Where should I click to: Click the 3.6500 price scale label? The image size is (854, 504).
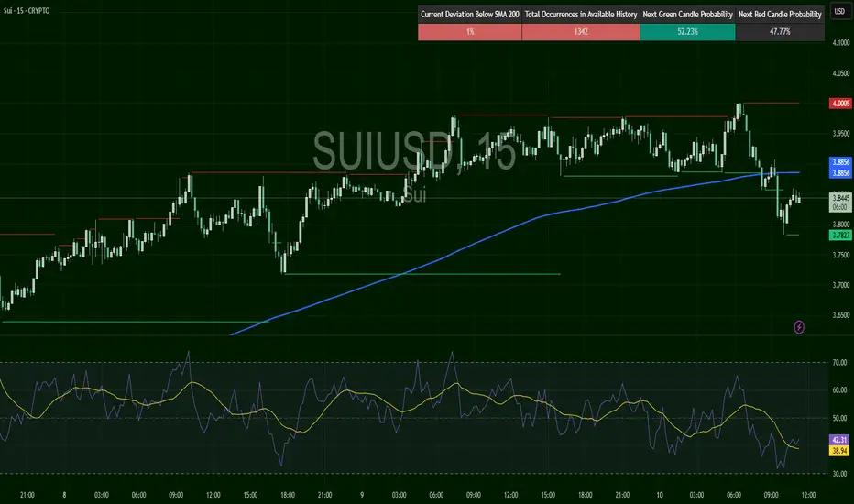coord(840,315)
